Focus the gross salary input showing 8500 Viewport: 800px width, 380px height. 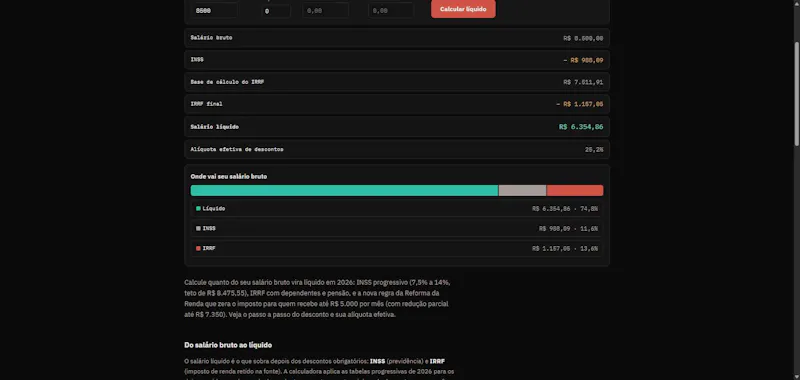click(214, 10)
